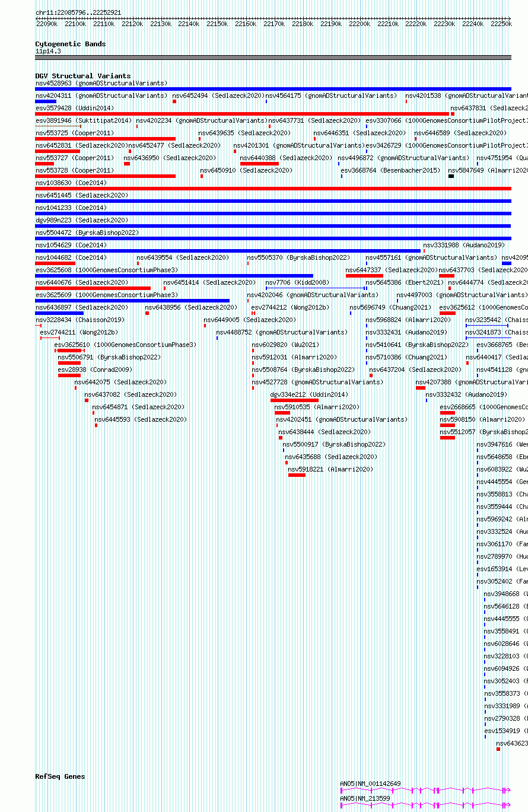Open nsv6435688 (Sedlazeck2020) variant

pos(331,457)
